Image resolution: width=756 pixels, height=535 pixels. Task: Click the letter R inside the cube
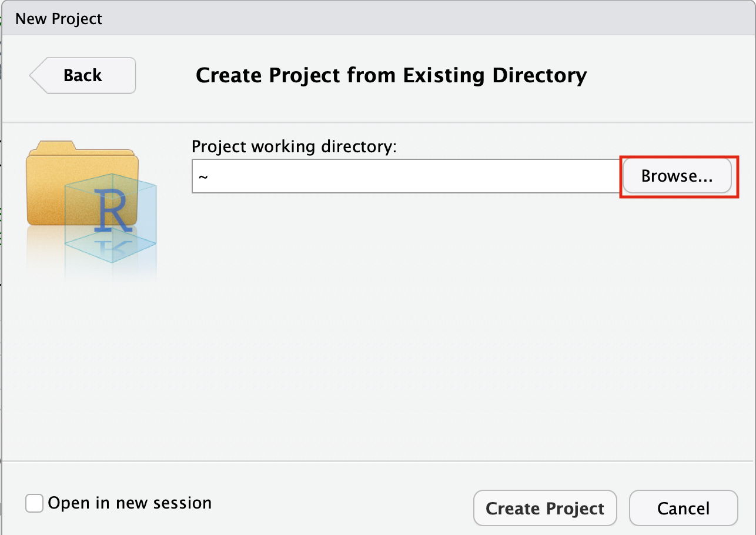pos(113,210)
